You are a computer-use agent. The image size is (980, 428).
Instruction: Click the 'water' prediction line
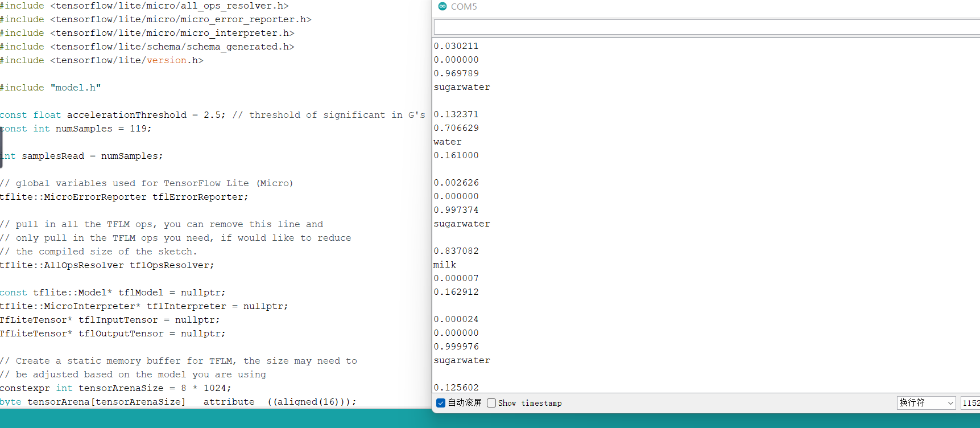(x=448, y=142)
